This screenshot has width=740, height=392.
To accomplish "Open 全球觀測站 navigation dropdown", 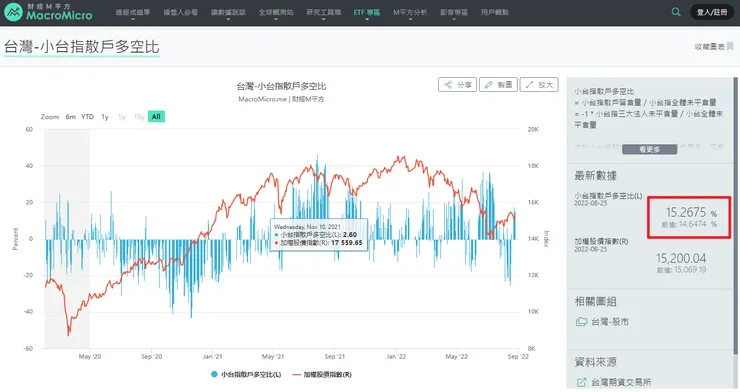I will [x=276, y=13].
